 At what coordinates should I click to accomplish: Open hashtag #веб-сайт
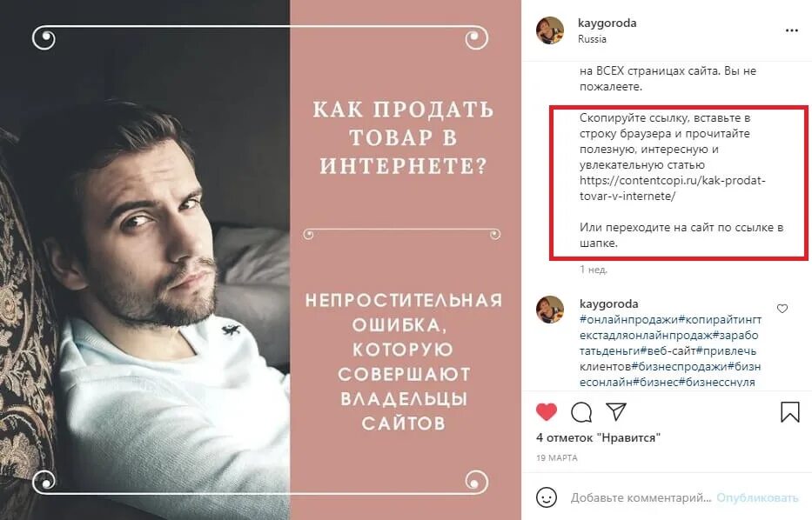click(668, 350)
